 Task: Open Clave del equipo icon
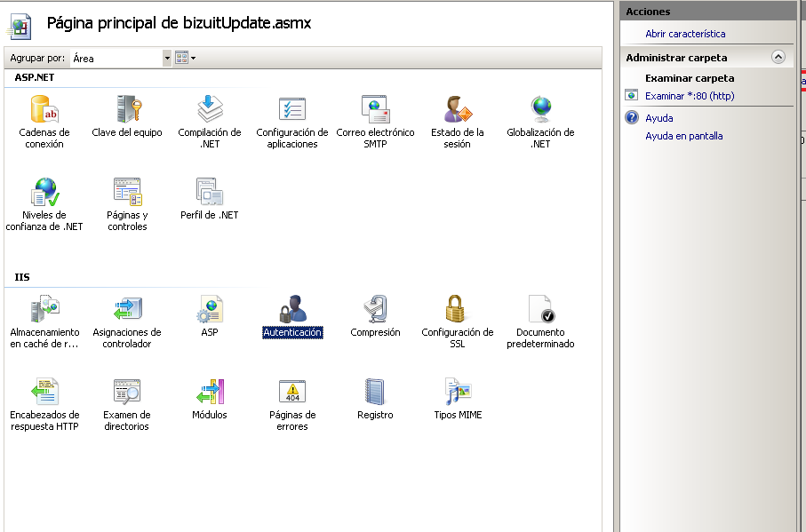coord(127,109)
